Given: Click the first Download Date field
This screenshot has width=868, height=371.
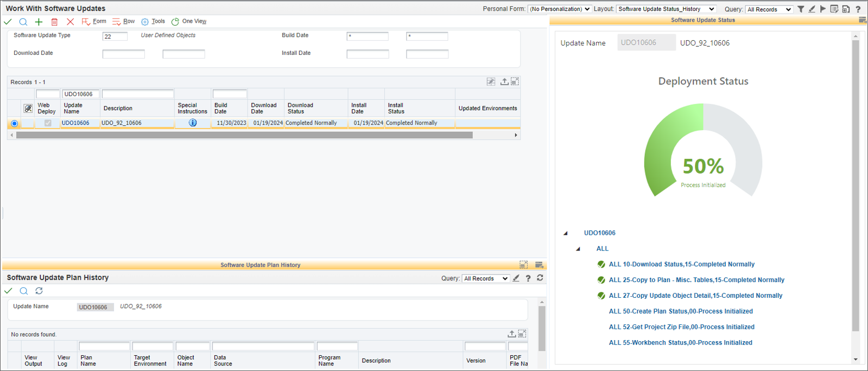Looking at the screenshot, I should pyautogui.click(x=124, y=54).
